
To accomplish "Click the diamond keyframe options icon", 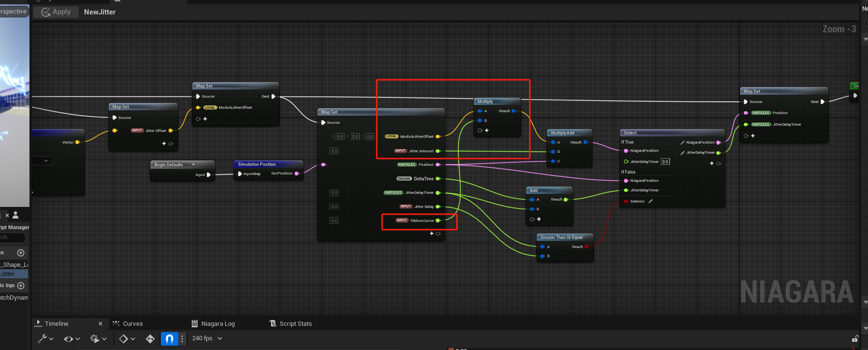I will tap(127, 339).
